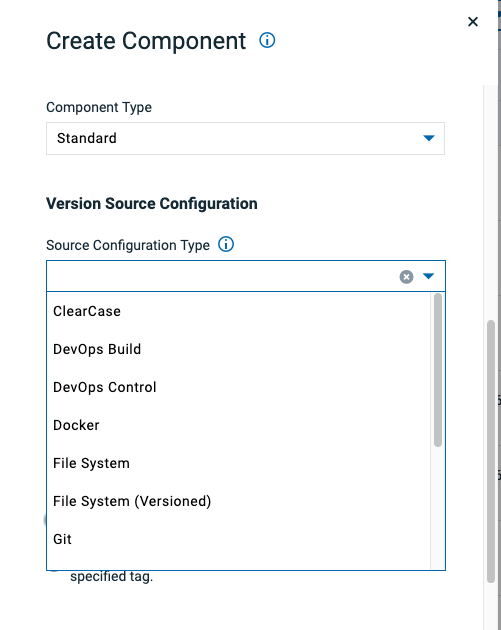Screen dimensions: 501x630
Task: Open the Component Type dropdown
Action: pos(245,138)
